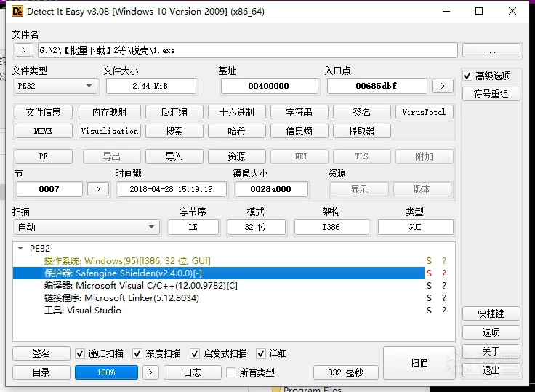This screenshot has height=392, width=535.
Task: Click the arrow button left of file path
Action: click(x=24, y=50)
